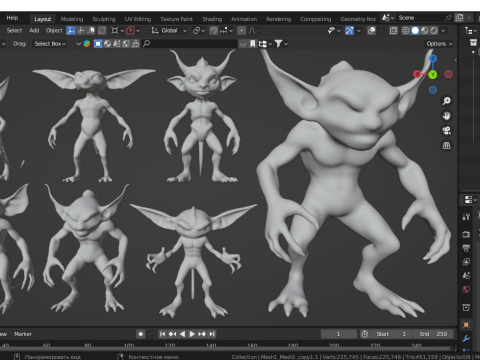The width and height of the screenshot is (480, 360).
Task: Toggle the camera view icon
Action: (446, 130)
